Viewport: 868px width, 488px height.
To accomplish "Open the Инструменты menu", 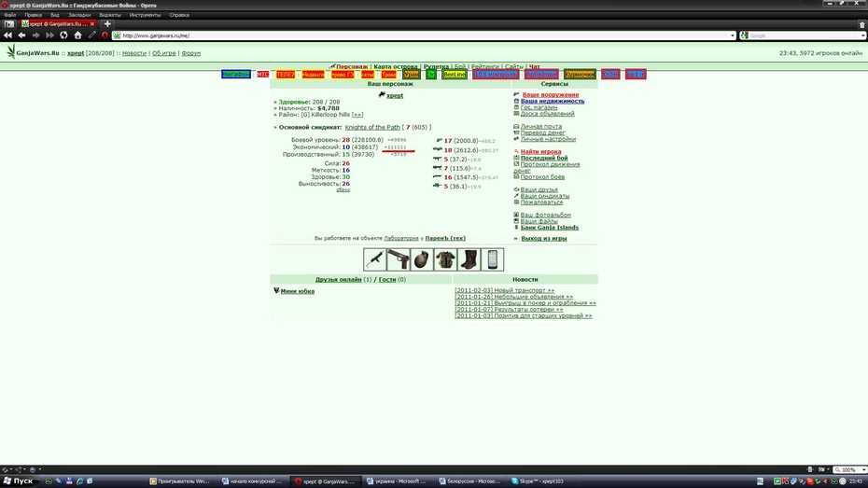I will [145, 15].
